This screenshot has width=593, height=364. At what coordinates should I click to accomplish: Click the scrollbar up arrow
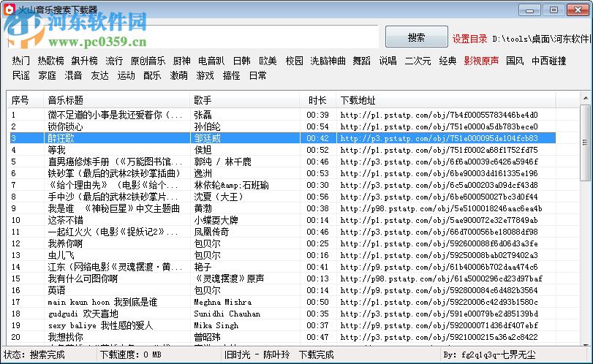(586, 98)
